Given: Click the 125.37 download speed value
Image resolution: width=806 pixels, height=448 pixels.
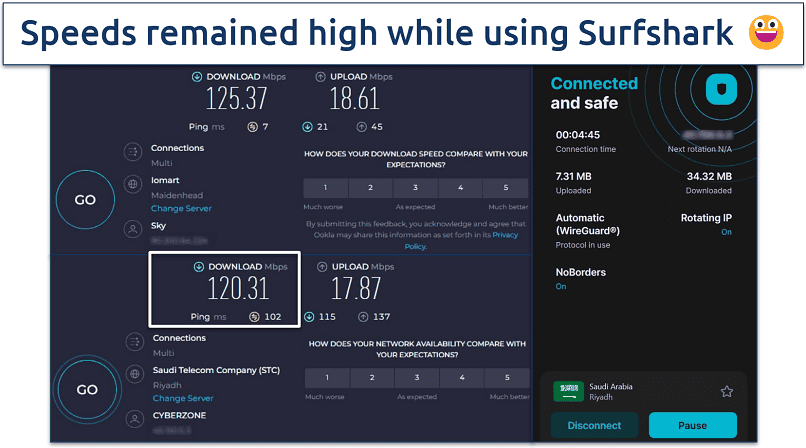Looking at the screenshot, I should 236,99.
